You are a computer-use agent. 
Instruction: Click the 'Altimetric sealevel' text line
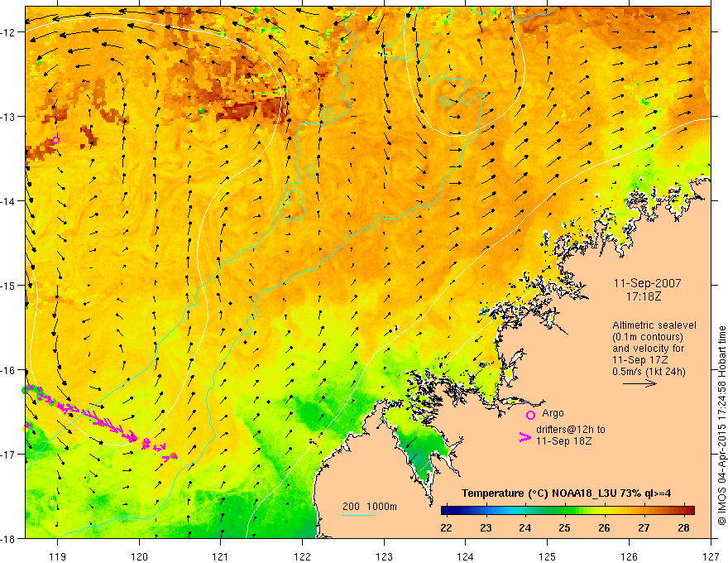(x=654, y=325)
